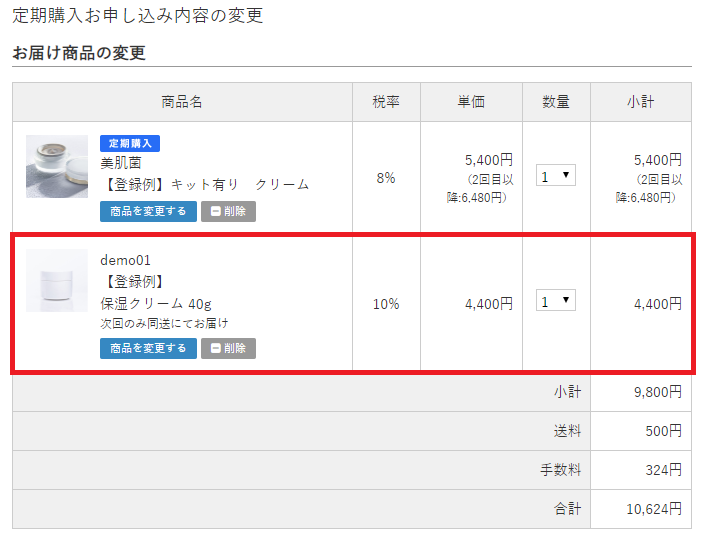Expand quantity selector for demo01 row

pos(555,301)
